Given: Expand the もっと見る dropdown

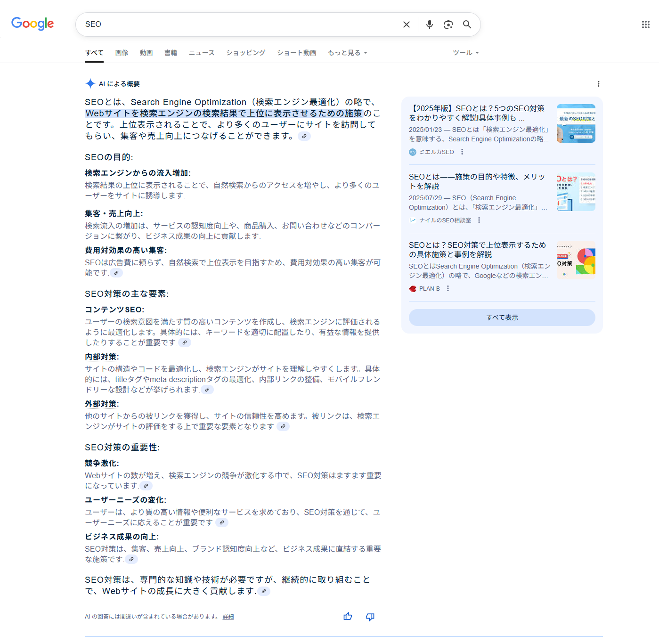Looking at the screenshot, I should [348, 53].
